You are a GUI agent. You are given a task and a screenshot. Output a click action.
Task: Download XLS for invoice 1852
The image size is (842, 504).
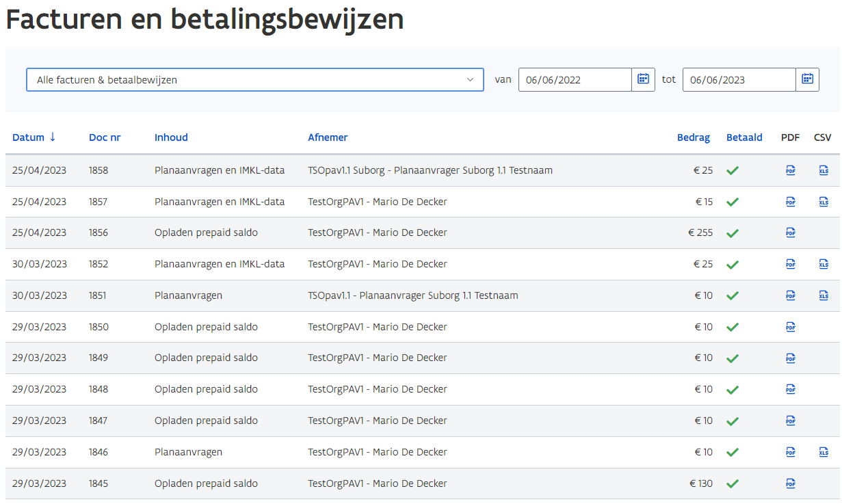[824, 263]
